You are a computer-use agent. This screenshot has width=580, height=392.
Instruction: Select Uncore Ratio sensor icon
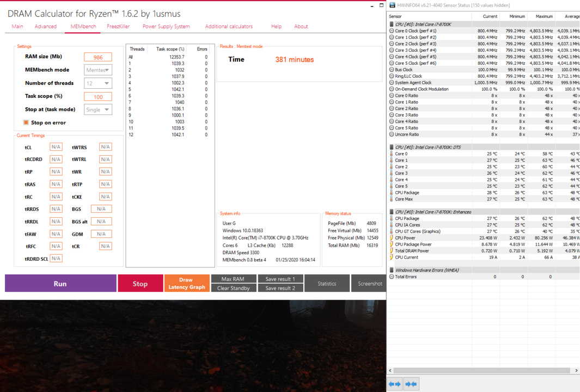392,134
